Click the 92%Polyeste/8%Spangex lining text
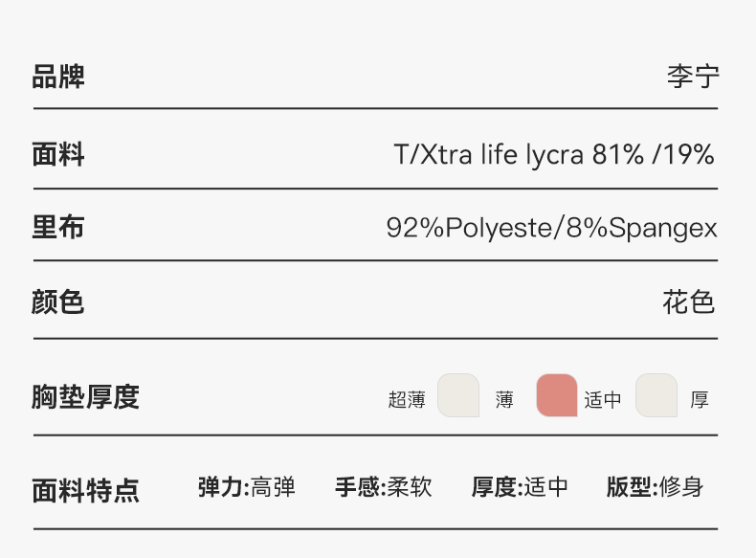Viewport: 756px width, 558px height. point(552,228)
